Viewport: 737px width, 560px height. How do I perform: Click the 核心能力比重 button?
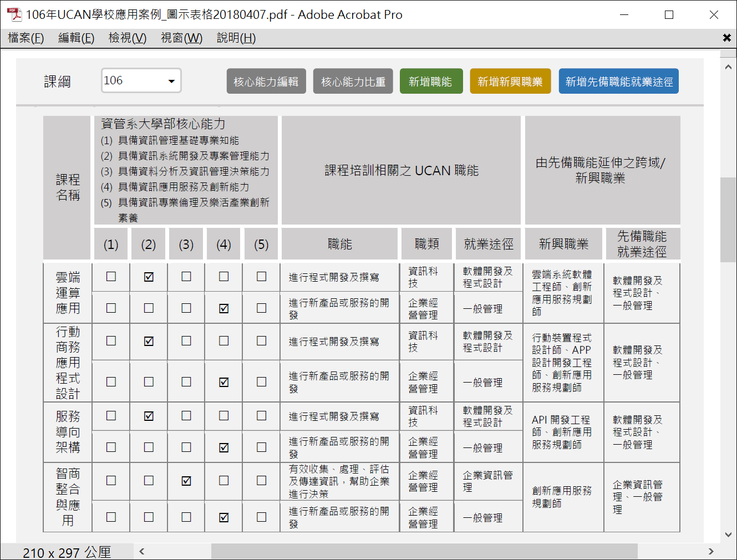353,82
